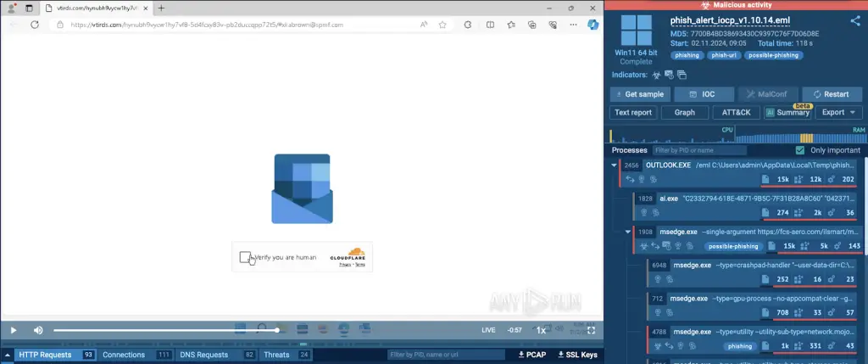Open Edge favorites list icon
Screen dimensions: 868x364
click(x=511, y=25)
